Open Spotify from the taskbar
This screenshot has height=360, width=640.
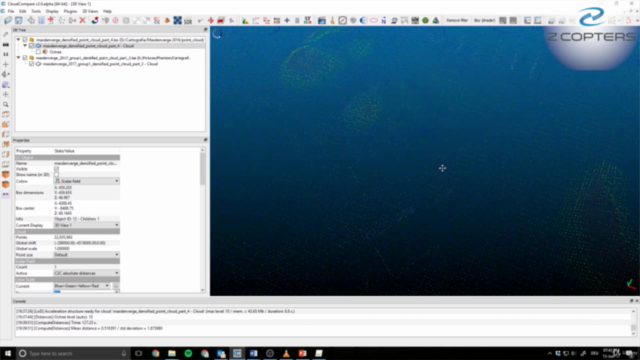tap(188, 353)
